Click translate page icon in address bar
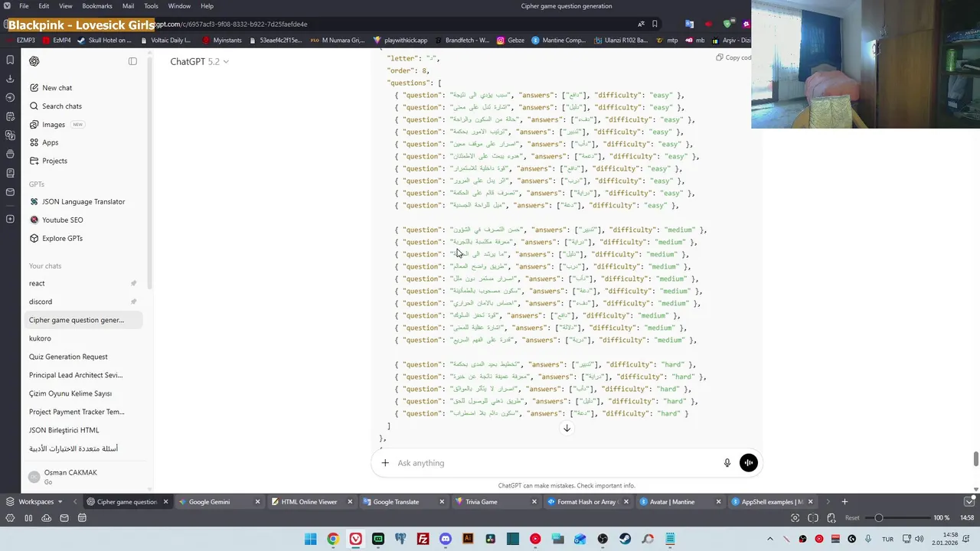Image resolution: width=980 pixels, height=551 pixels. point(641,24)
